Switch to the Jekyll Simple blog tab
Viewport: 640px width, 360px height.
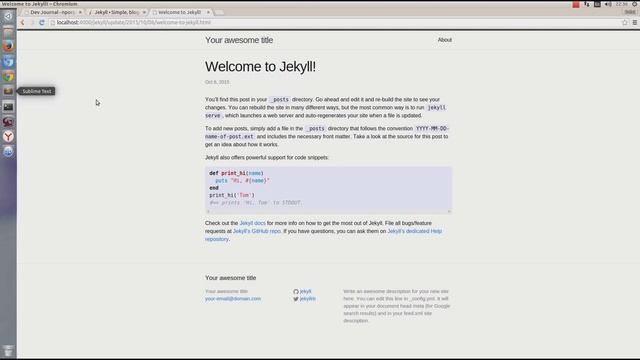tap(116, 12)
